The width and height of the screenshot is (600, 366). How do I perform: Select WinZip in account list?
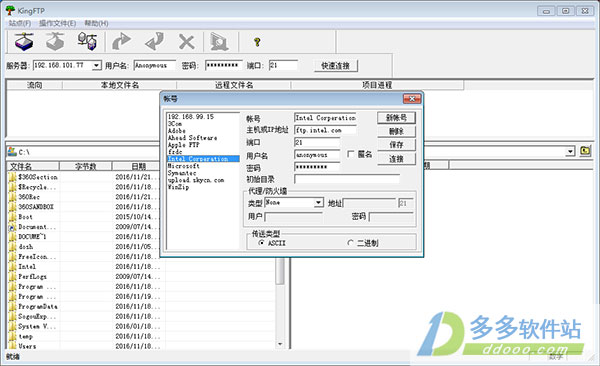click(203, 187)
